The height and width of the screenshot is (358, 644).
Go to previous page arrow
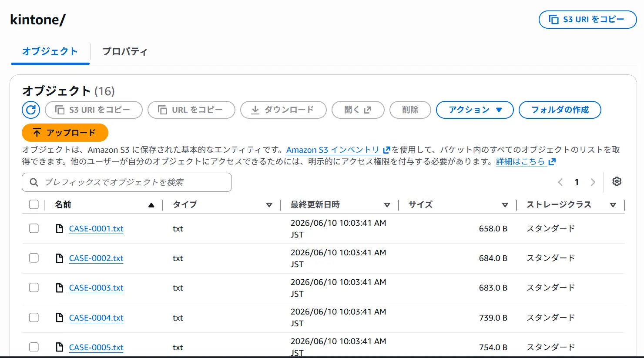[x=560, y=182]
